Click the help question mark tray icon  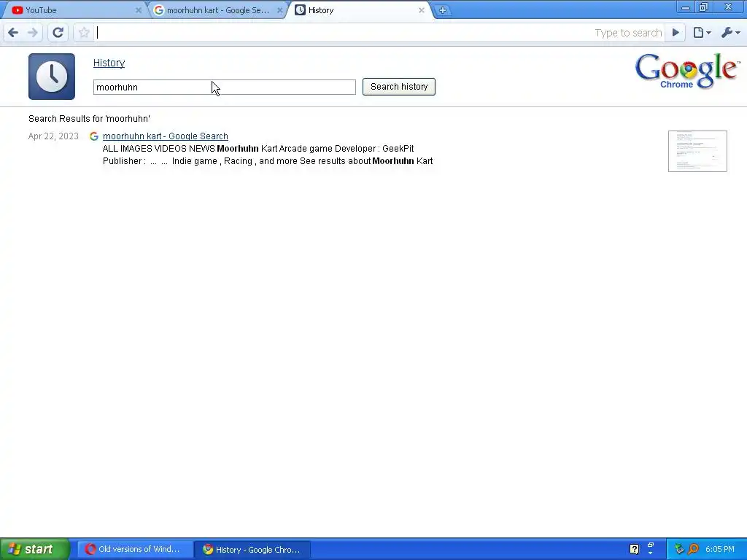634,549
